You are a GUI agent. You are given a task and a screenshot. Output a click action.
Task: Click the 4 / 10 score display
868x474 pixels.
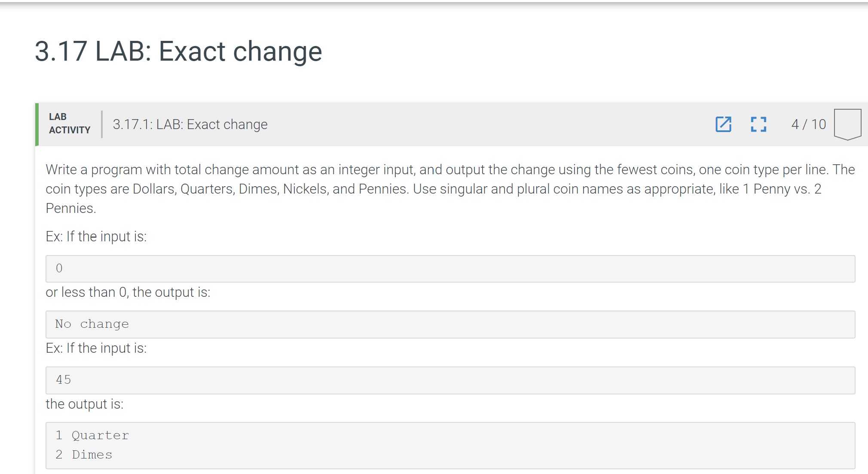(807, 124)
